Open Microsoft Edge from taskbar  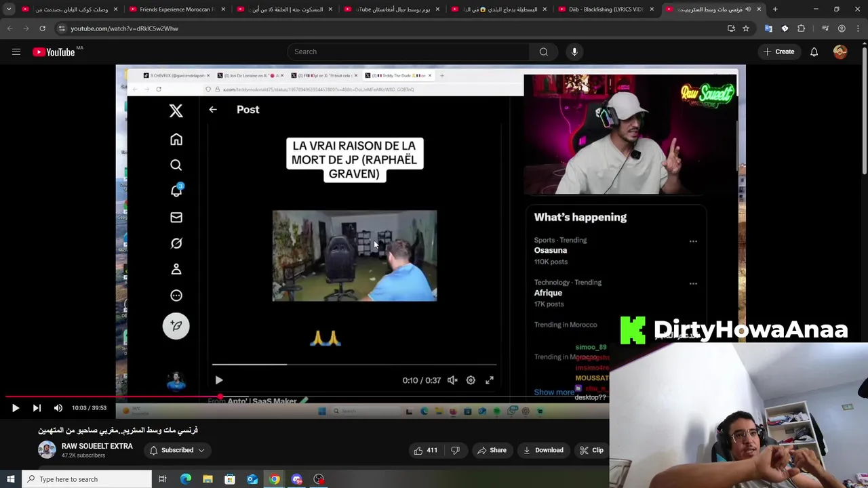(x=186, y=479)
